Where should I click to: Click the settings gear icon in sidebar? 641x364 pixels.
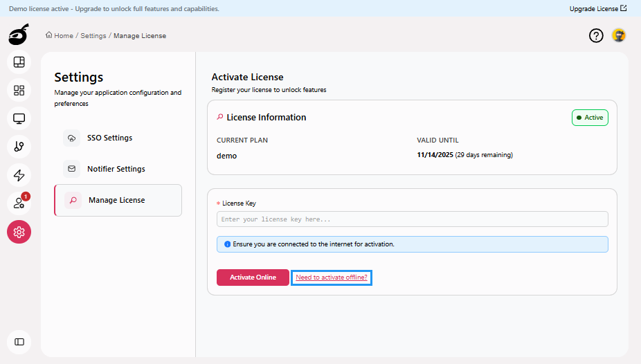(19, 232)
